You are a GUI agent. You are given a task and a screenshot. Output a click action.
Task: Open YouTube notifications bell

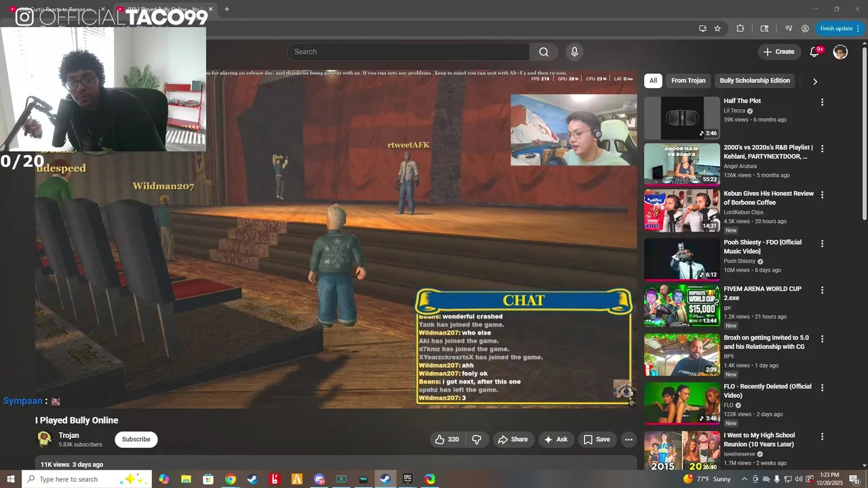815,52
